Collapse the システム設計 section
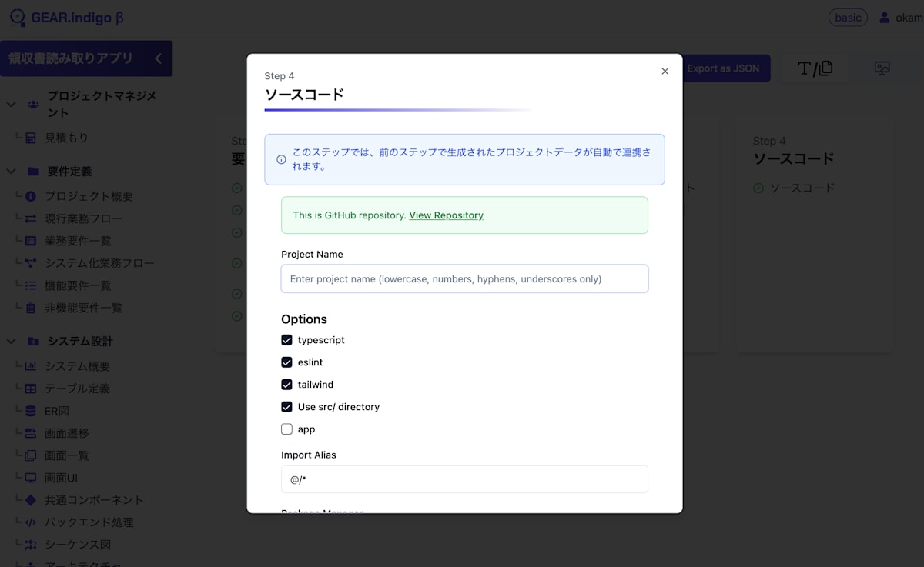Viewport: 924px width, 567px height. (12, 341)
